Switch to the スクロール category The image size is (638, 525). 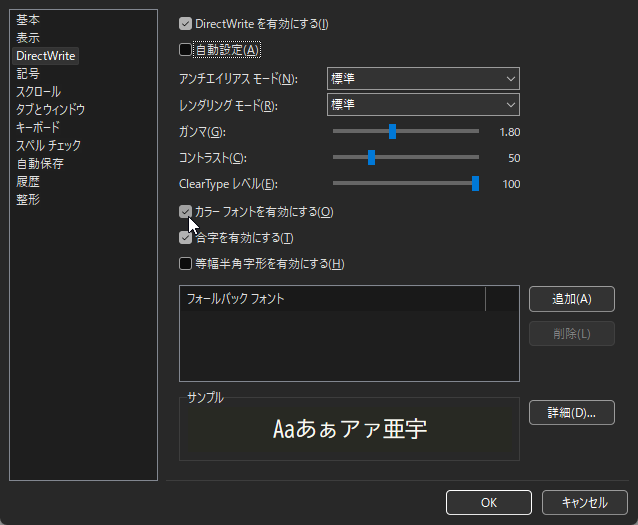38,92
